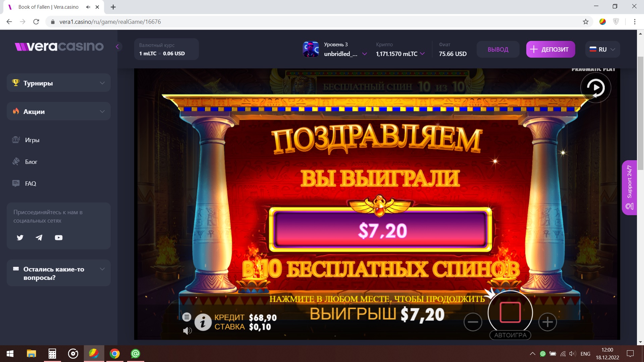Open the YouTube social link
Viewport: 644px width, 362px height.
pos(59,238)
